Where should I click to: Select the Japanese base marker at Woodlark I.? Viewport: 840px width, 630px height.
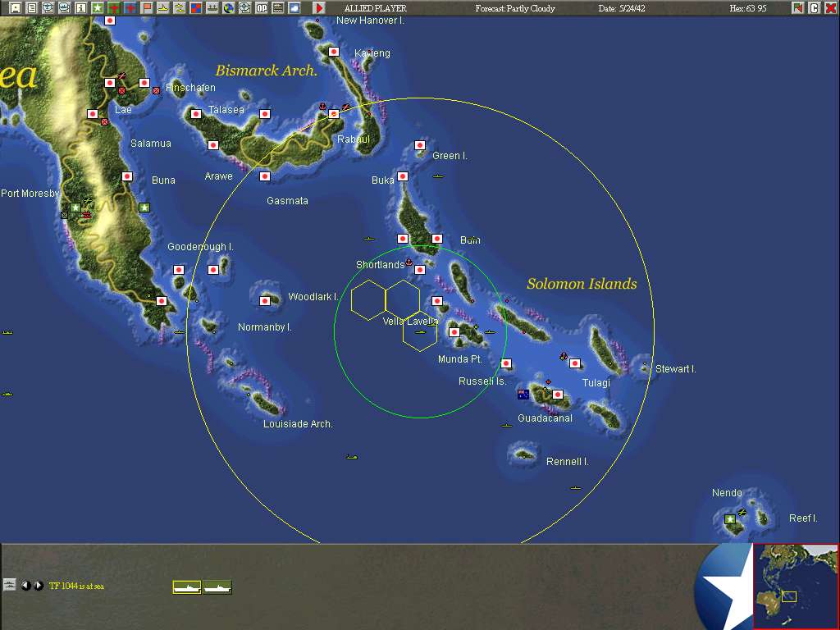(x=265, y=301)
